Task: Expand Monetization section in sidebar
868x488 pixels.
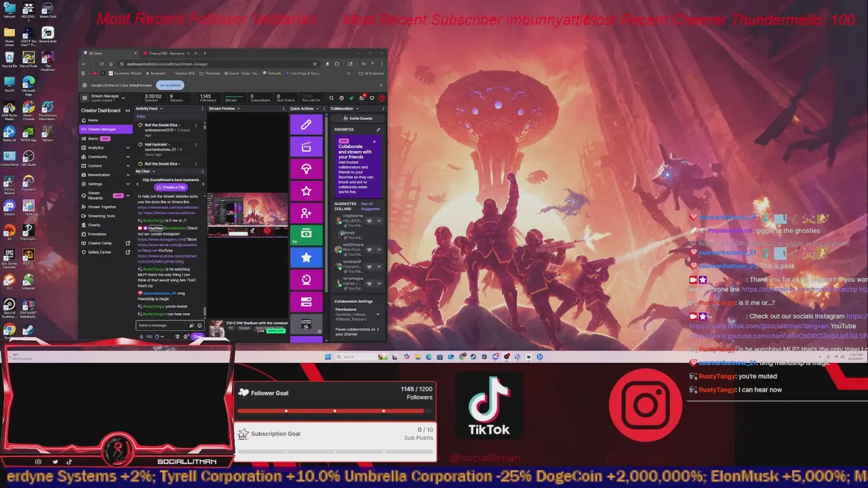Action: pyautogui.click(x=128, y=175)
